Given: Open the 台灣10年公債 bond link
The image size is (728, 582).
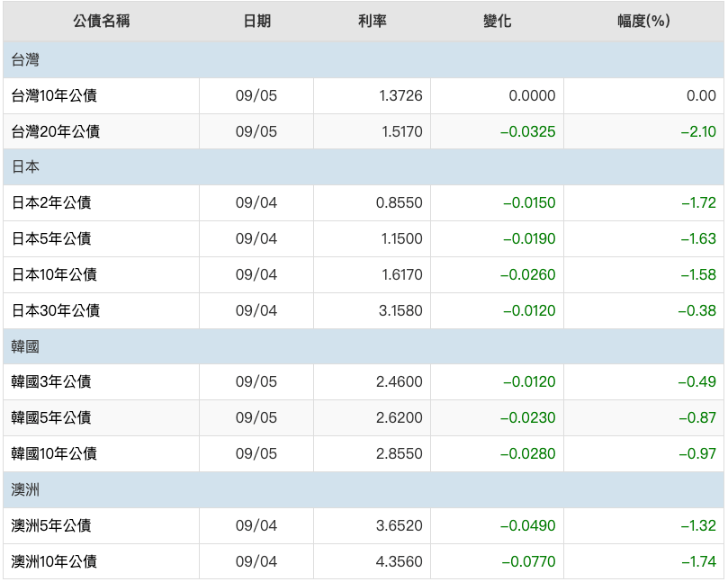Looking at the screenshot, I should click(x=56, y=95).
